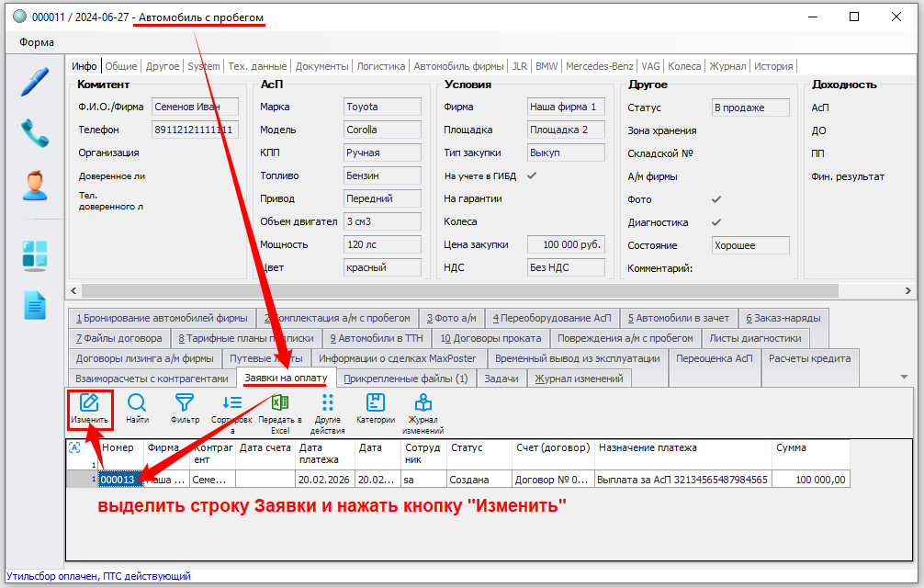Click the phone icon in the left sidebar
Image resolution: width=924 pixels, height=588 pixels.
[35, 134]
